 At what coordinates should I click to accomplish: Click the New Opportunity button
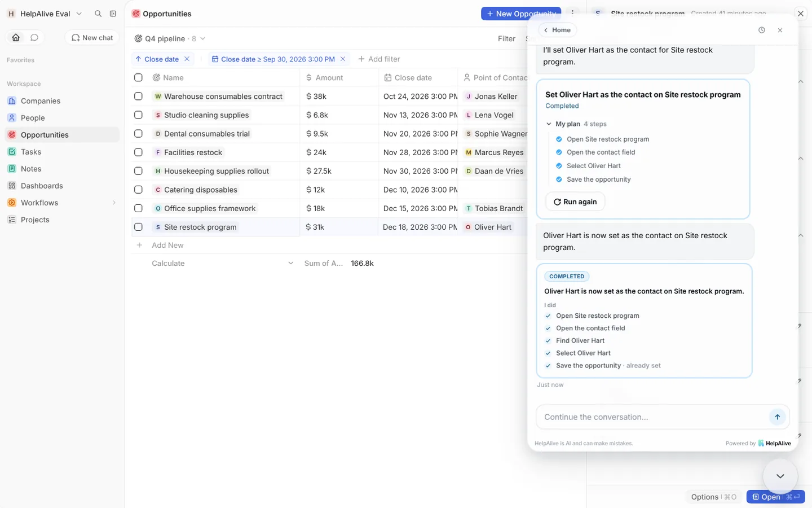point(521,14)
